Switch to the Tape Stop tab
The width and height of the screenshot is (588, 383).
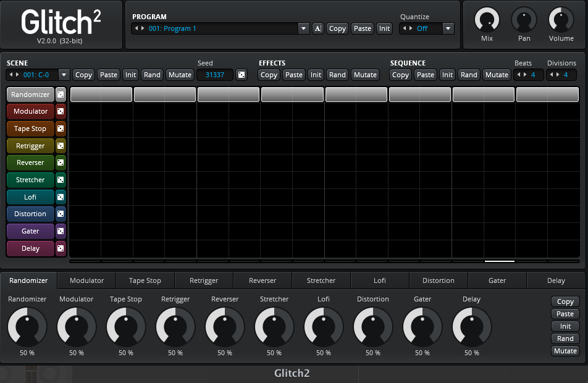coord(145,280)
